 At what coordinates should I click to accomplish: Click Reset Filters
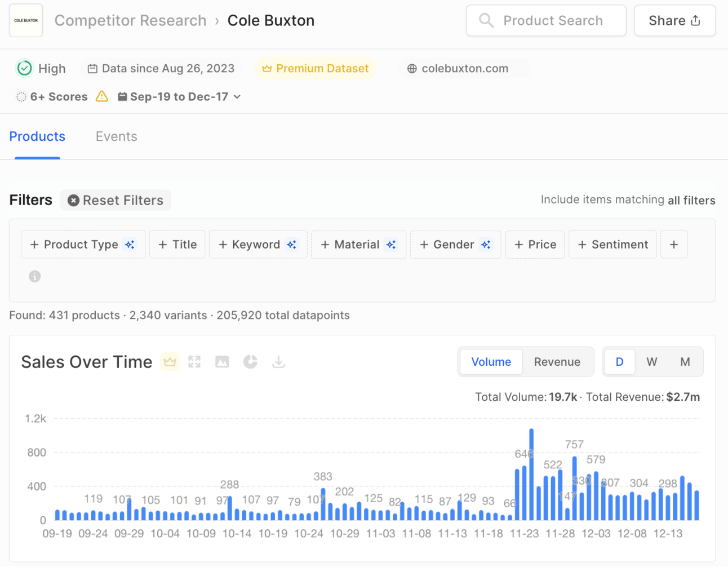click(116, 200)
